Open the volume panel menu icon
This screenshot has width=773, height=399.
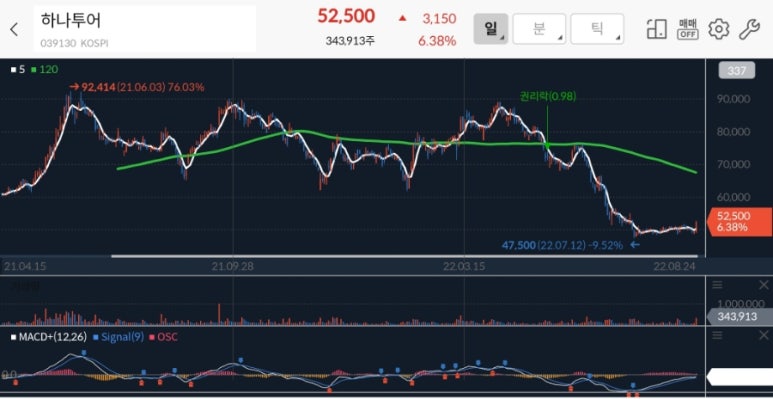(717, 285)
